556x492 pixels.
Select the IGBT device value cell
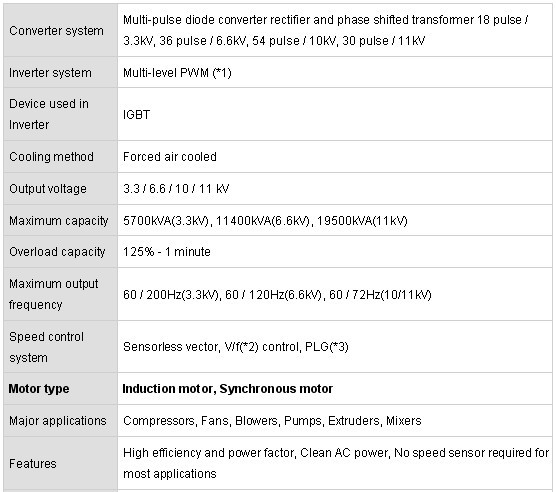[x=335, y=114]
